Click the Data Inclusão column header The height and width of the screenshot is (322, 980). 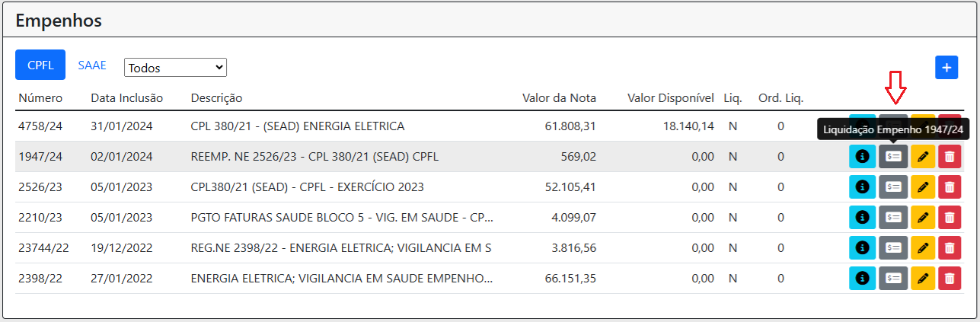click(126, 98)
